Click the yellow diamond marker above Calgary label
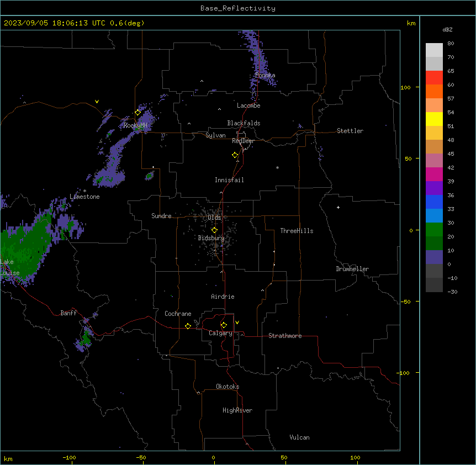The width and height of the screenshot is (476, 465). [224, 325]
